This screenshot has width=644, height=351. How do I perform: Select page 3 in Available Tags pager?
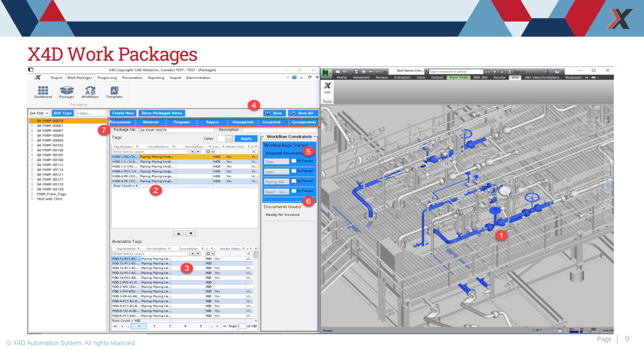(169, 326)
